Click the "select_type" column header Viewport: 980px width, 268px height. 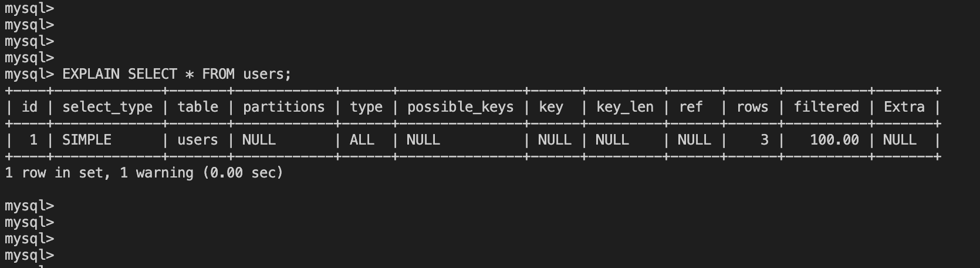point(107,107)
